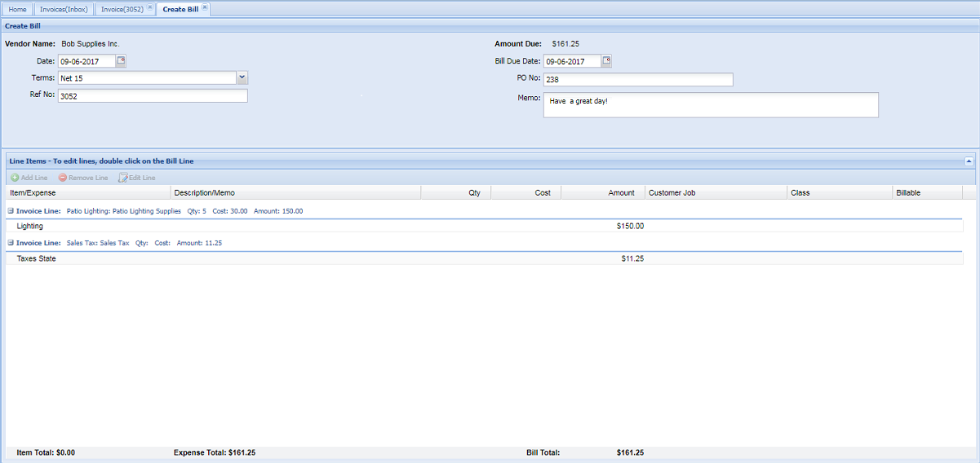980x463 pixels.
Task: Collapse the Sales Tax invoice line group
Action: tap(10, 243)
